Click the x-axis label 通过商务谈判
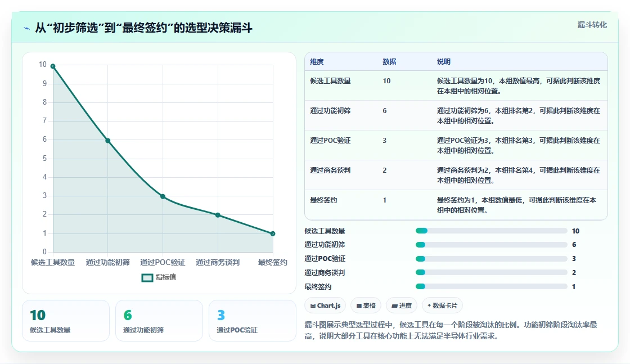This screenshot has height=364, width=630. [x=218, y=262]
